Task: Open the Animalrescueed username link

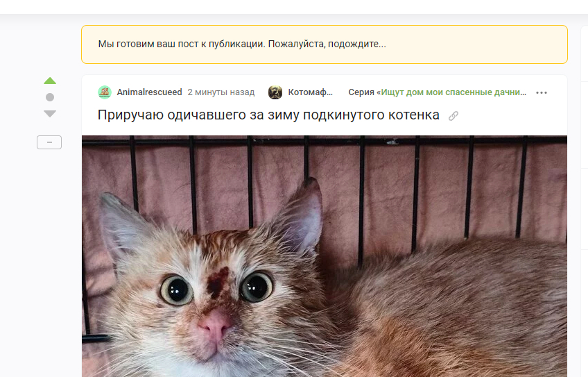Action: tap(149, 92)
